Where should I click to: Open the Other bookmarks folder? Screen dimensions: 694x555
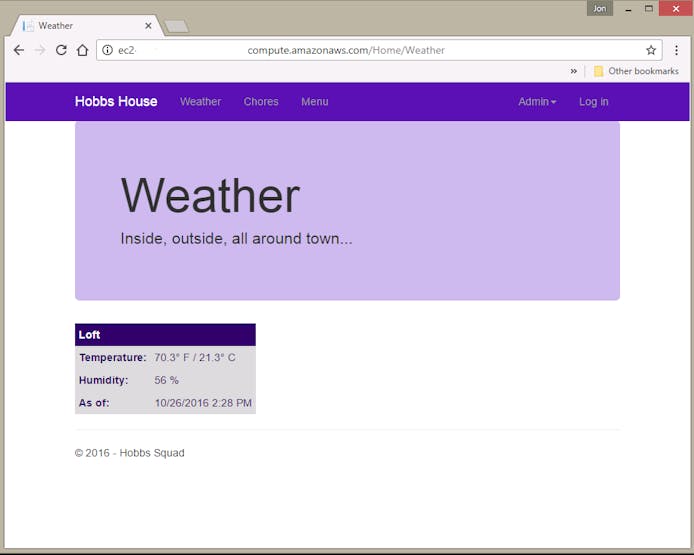click(636, 71)
